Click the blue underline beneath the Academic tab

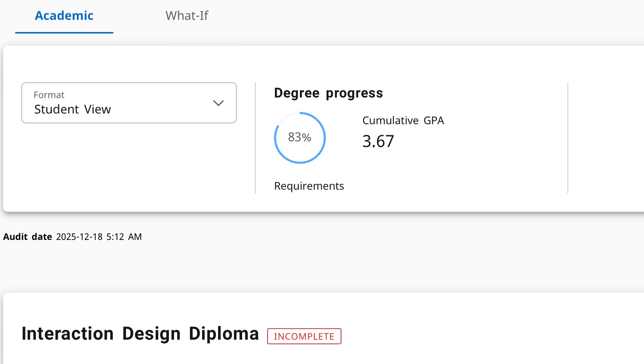pos(64,33)
